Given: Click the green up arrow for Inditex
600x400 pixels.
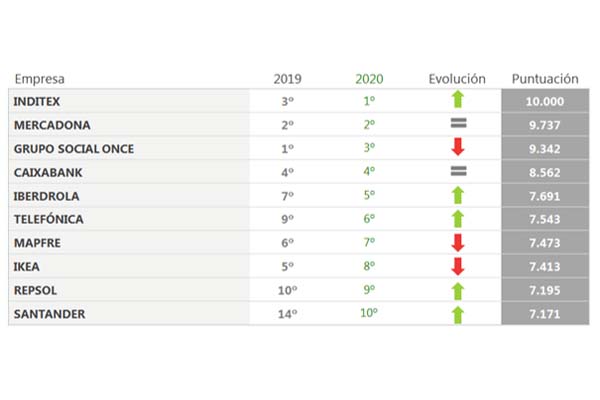Looking at the screenshot, I should pos(459,100).
